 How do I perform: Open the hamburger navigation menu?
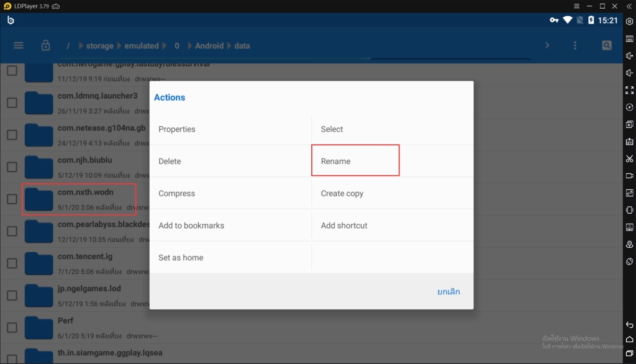click(x=18, y=45)
